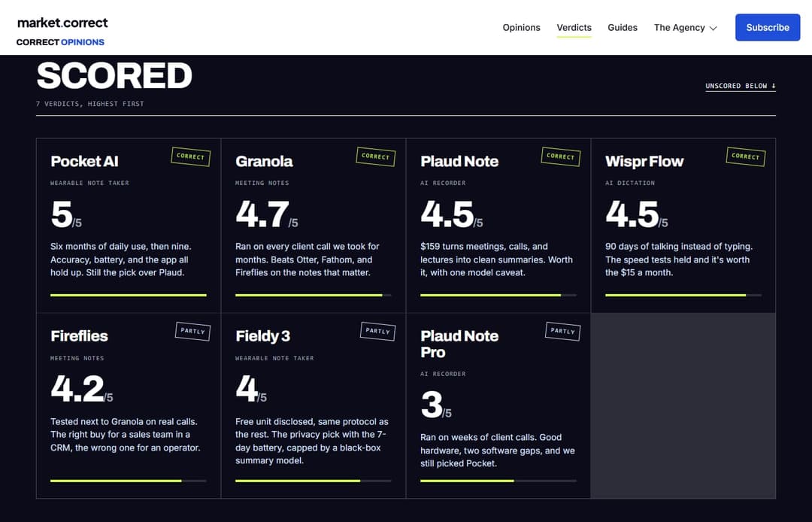Click the 5/5 score on Pocket AI
Screen dimensions: 812x522
coord(66,214)
